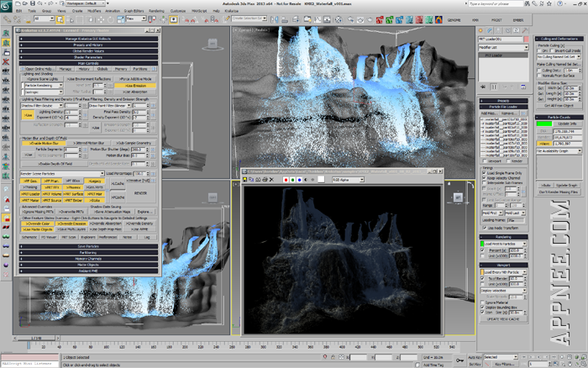Enable Normals From Surface checkbox
The width and height of the screenshot is (588, 368).
(539, 76)
